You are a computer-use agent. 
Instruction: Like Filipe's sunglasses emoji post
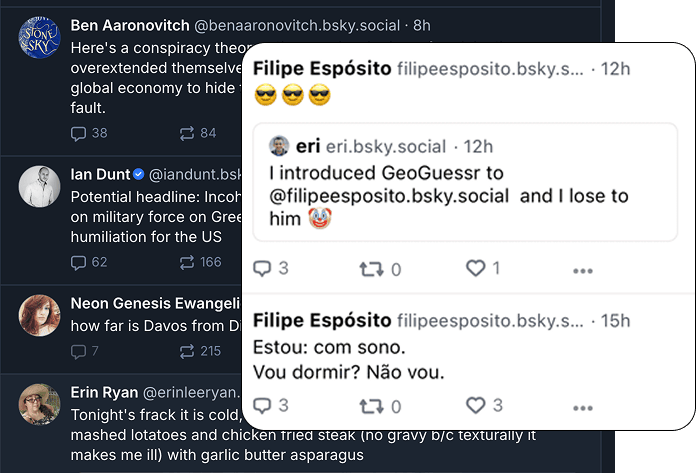[476, 268]
